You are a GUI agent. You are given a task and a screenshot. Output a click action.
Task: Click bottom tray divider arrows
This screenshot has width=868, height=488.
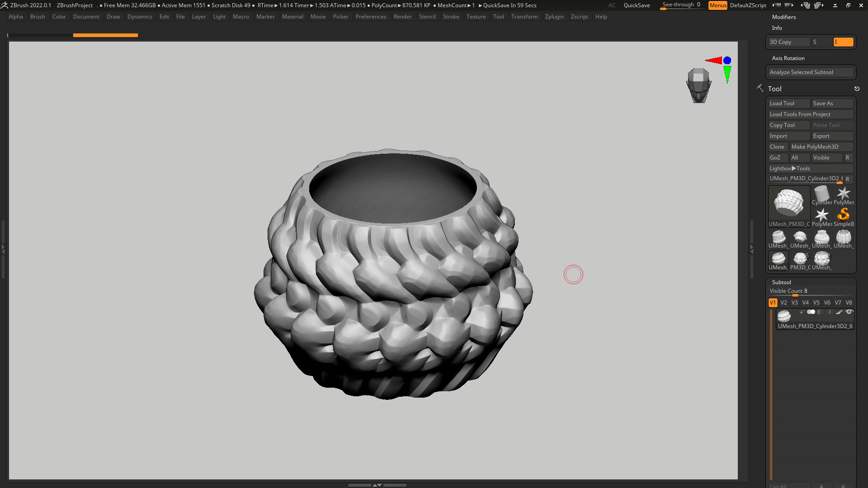[x=377, y=485]
